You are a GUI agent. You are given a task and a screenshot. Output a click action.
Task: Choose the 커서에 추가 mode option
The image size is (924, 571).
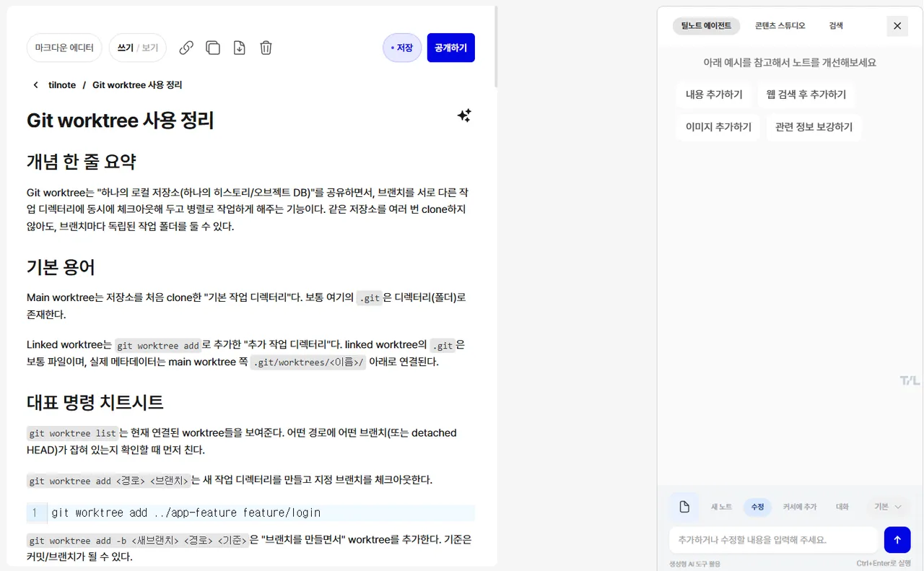click(800, 507)
